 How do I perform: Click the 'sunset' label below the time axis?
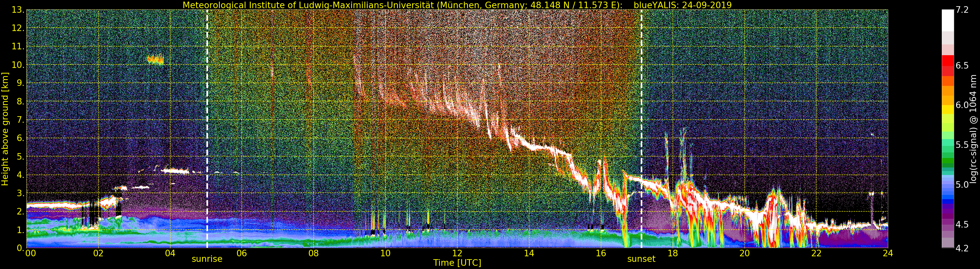[641, 259]
